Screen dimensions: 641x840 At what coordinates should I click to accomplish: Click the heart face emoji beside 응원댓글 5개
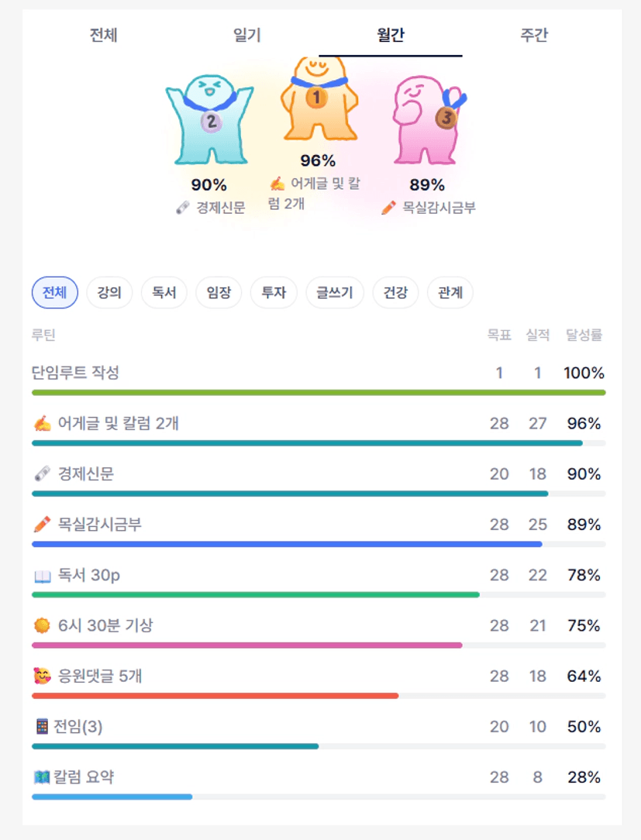[42, 676]
